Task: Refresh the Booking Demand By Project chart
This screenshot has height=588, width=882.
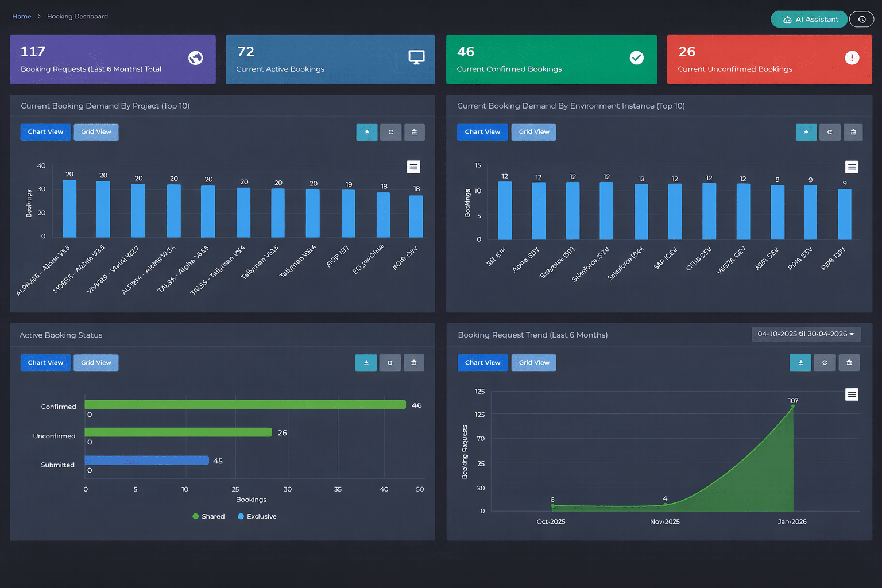Action: (x=391, y=132)
